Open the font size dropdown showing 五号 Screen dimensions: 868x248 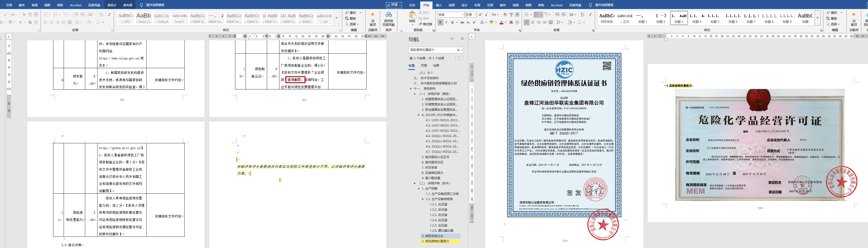pyautogui.click(x=475, y=15)
